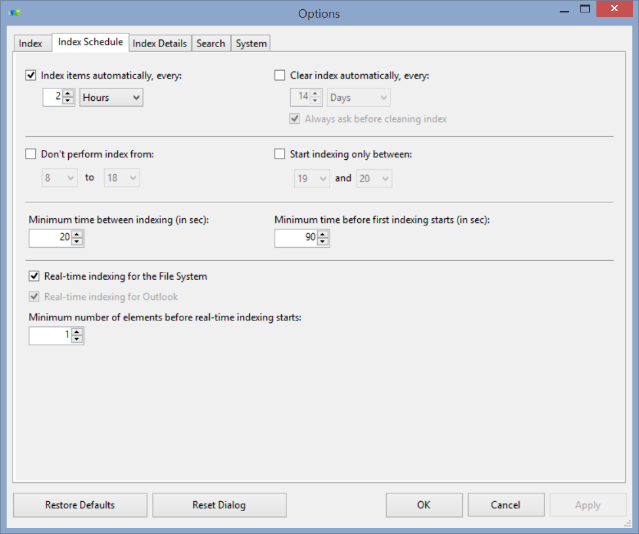This screenshot has height=534, width=639.
Task: Increase minimum number of elements value
Action: coord(77,332)
